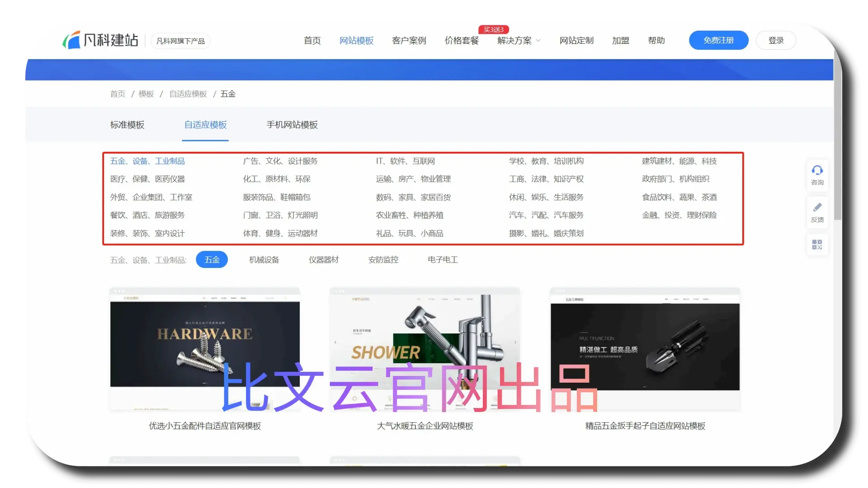This screenshot has height=488, width=868.
Task: Select category 医疗、保健、医药仪器
Action: tap(147, 179)
